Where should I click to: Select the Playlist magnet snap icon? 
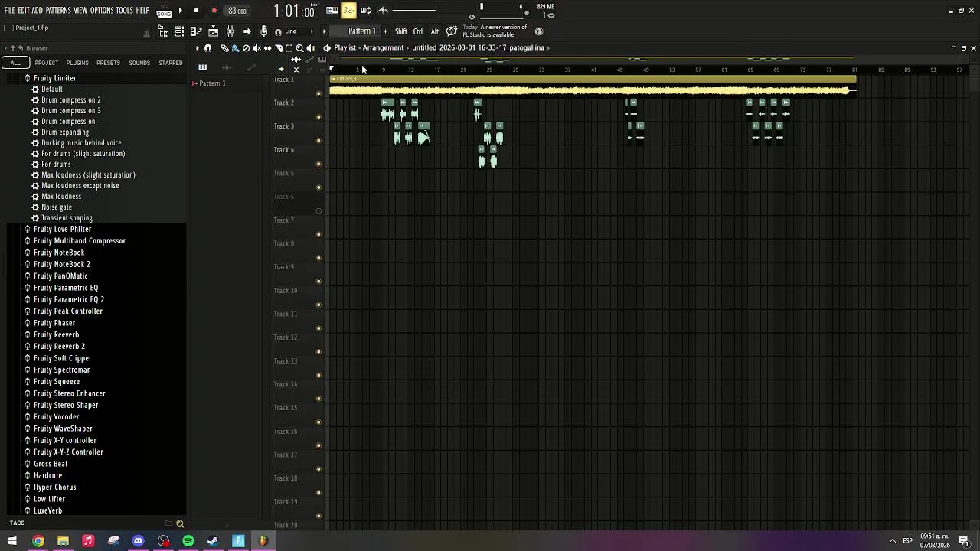point(207,48)
